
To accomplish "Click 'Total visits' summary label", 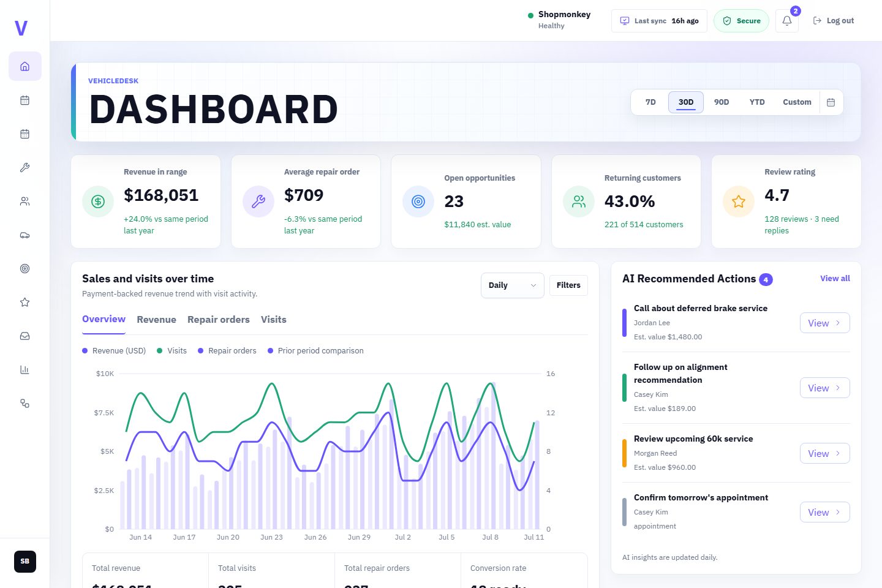I will [237, 568].
